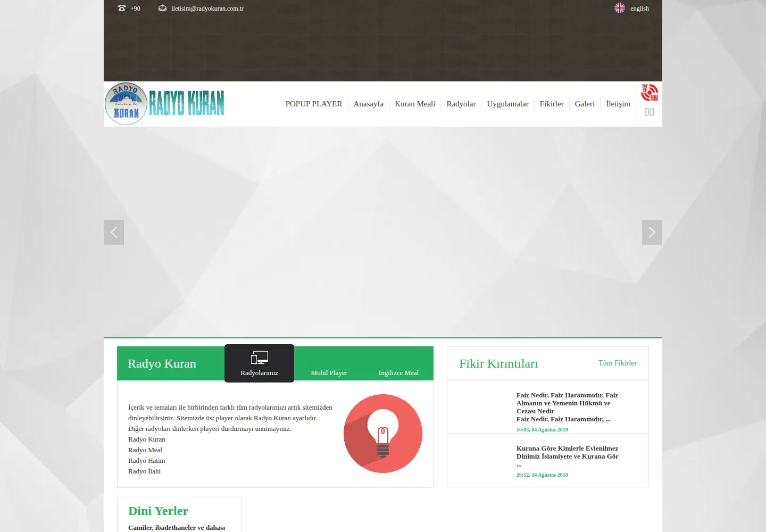Click Camiler, ibadethaneler ve dahası subtitle
The image size is (766, 532).
click(177, 528)
